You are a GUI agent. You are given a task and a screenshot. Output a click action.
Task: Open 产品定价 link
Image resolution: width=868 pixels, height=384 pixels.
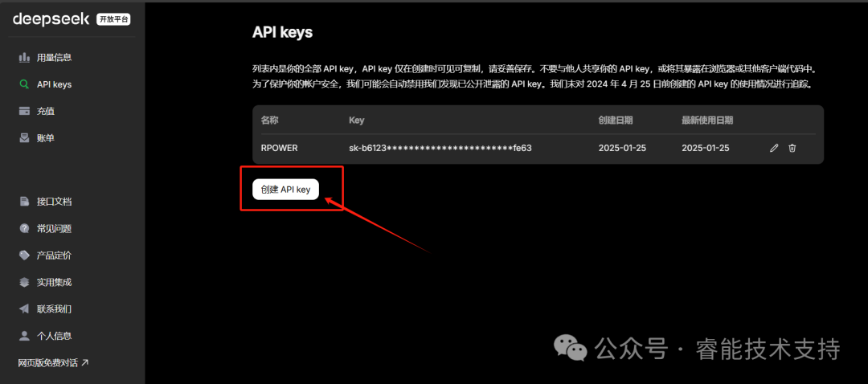click(55, 255)
